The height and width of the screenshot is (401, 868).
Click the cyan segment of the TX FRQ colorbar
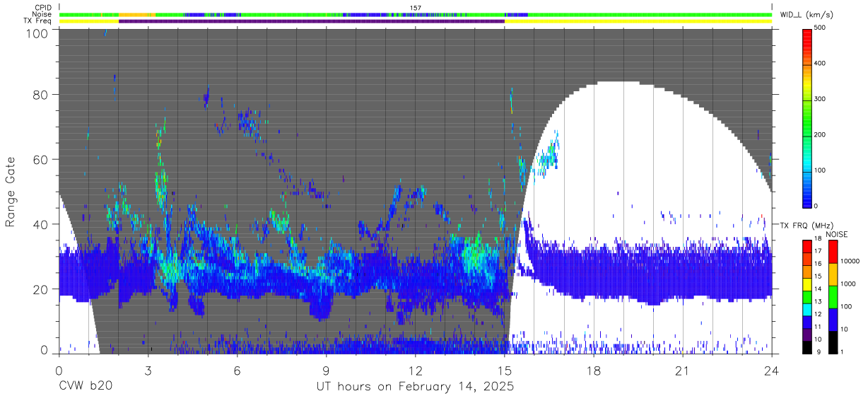click(x=807, y=310)
